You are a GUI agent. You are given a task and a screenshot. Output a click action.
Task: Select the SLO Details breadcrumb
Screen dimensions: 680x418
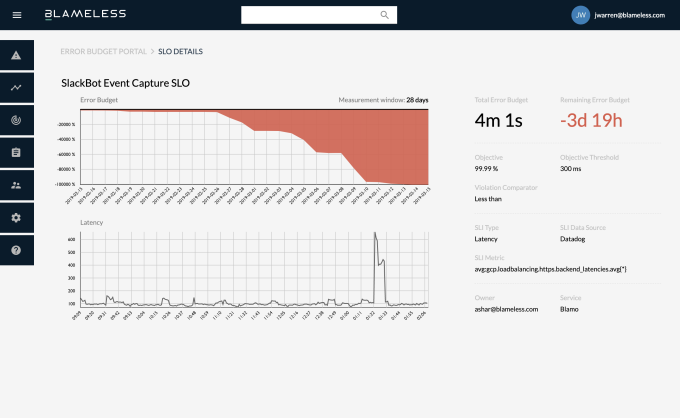pyautogui.click(x=180, y=50)
